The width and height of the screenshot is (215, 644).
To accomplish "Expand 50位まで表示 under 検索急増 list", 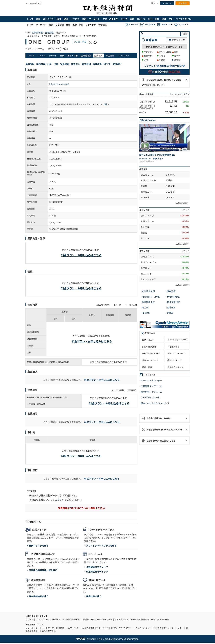I will click(183, 203).
